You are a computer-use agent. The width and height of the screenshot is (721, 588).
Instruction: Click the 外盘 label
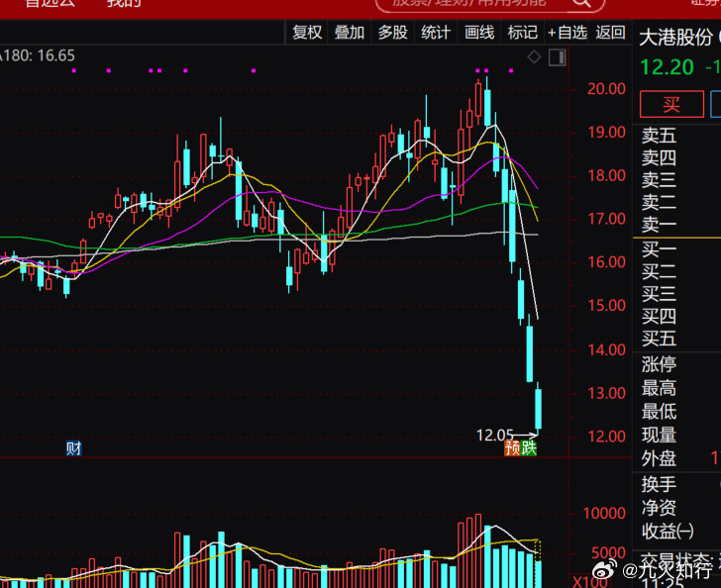coord(659,458)
